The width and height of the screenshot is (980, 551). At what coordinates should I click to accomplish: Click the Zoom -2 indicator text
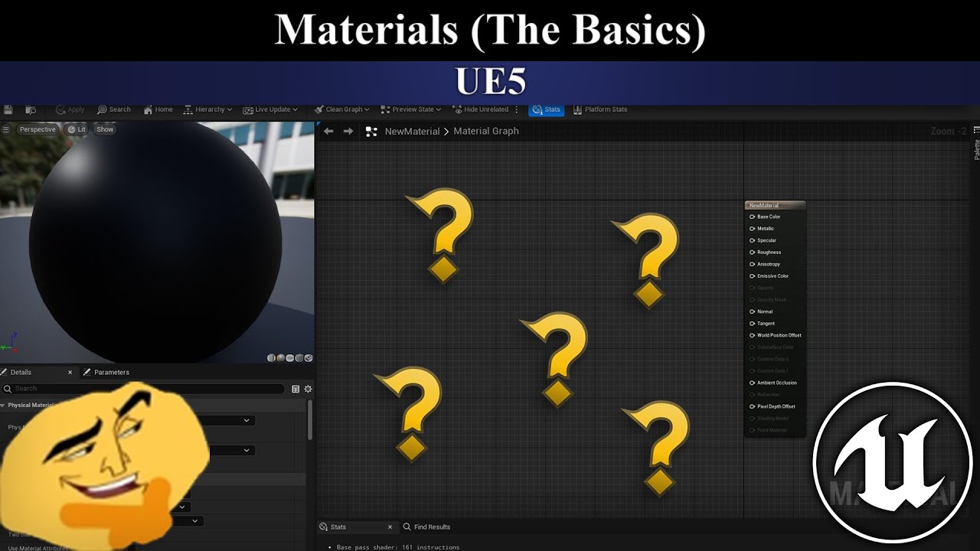pos(949,132)
